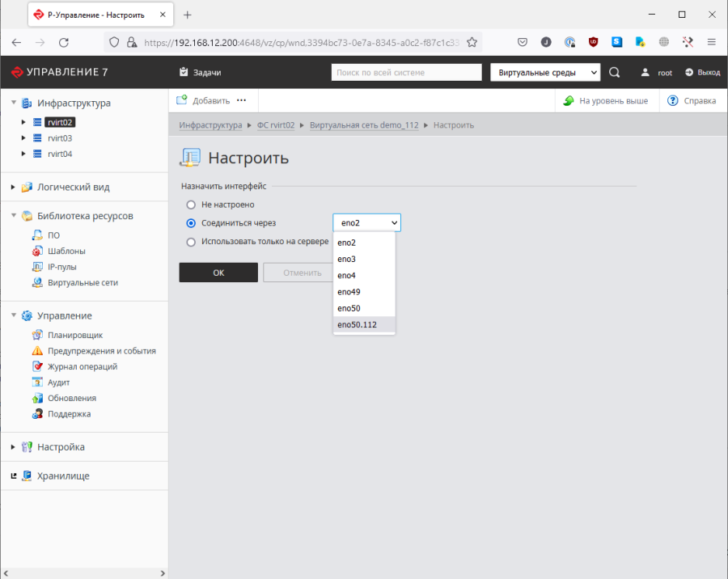
Task: Open the Аудит sidebar icon
Action: click(36, 382)
